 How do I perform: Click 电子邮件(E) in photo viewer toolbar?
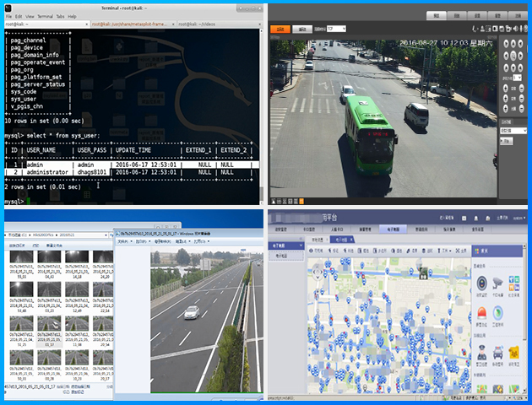coord(163,241)
